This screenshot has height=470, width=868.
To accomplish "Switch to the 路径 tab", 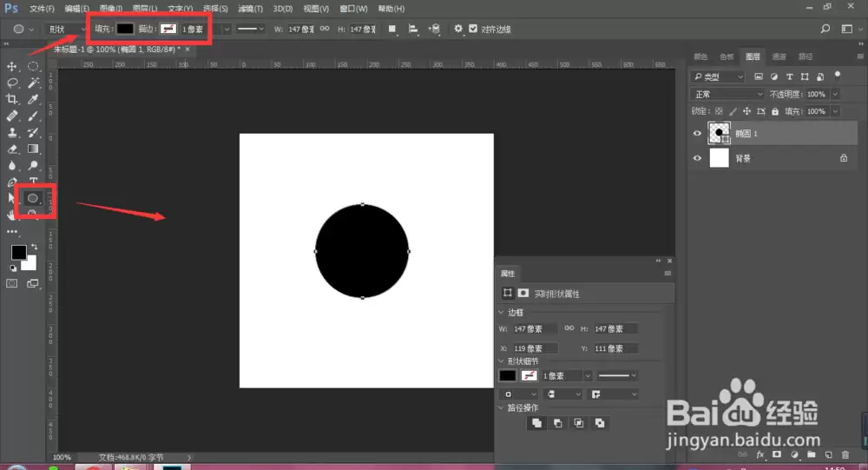I will coord(806,56).
